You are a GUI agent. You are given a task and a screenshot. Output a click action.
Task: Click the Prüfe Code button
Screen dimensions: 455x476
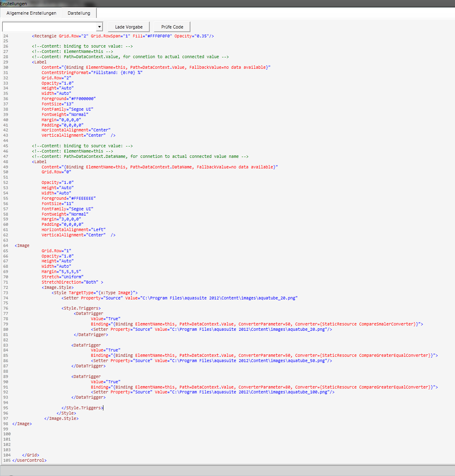coord(172,27)
